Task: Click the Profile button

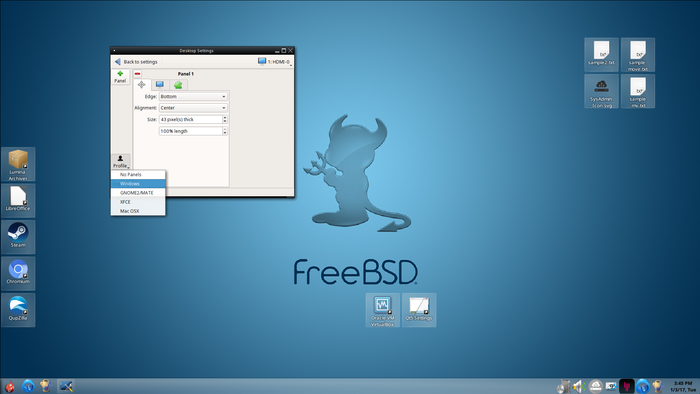Action: pyautogui.click(x=121, y=162)
